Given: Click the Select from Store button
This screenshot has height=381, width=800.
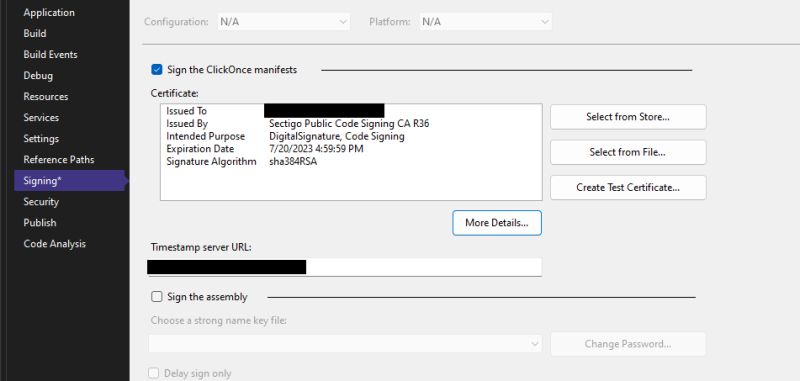Looking at the screenshot, I should tap(628, 117).
